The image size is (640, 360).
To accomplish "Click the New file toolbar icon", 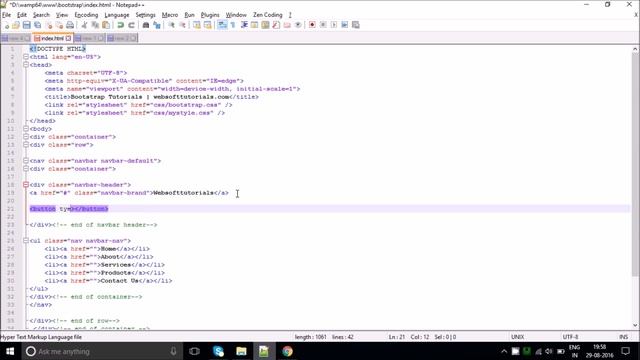I will [x=7, y=25].
